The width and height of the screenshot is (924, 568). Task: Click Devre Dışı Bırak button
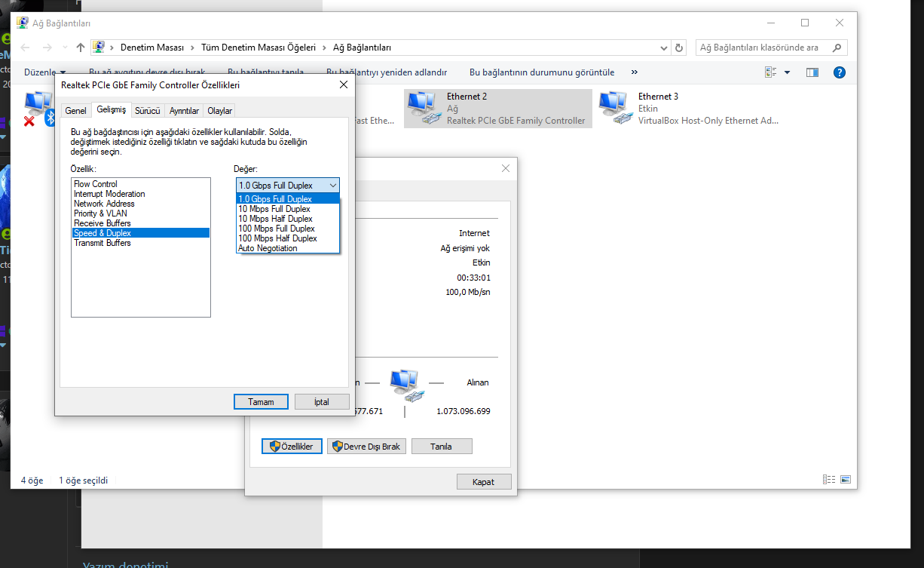click(x=366, y=447)
